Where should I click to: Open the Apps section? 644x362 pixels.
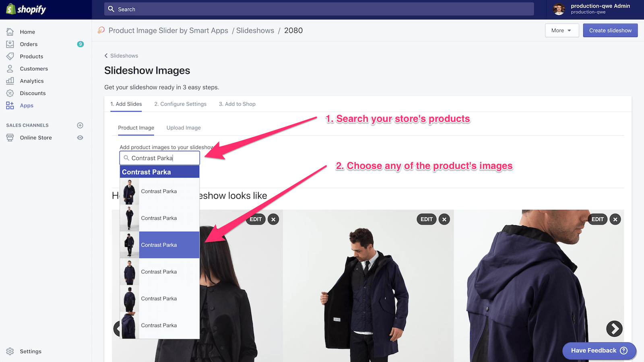(27, 105)
